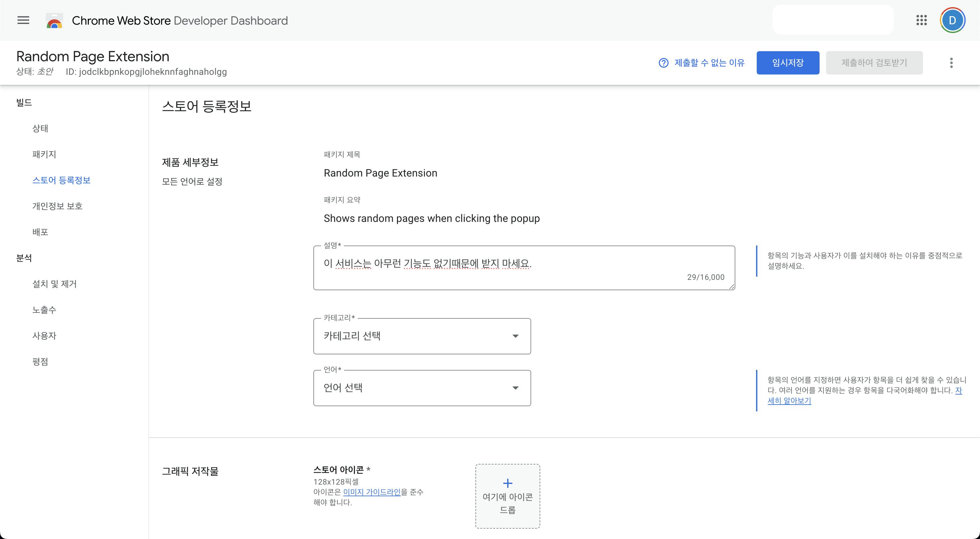Go to 패키지 in the sidebar
Image resolution: width=980 pixels, height=539 pixels.
click(44, 154)
